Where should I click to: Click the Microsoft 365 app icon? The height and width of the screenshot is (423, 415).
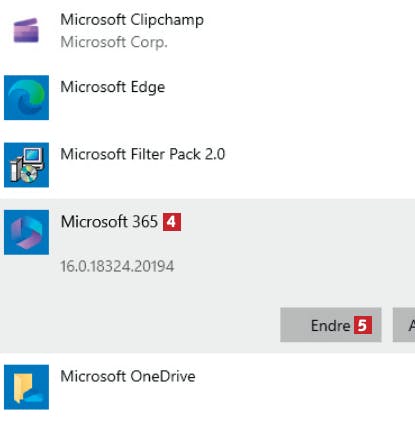click(26, 232)
